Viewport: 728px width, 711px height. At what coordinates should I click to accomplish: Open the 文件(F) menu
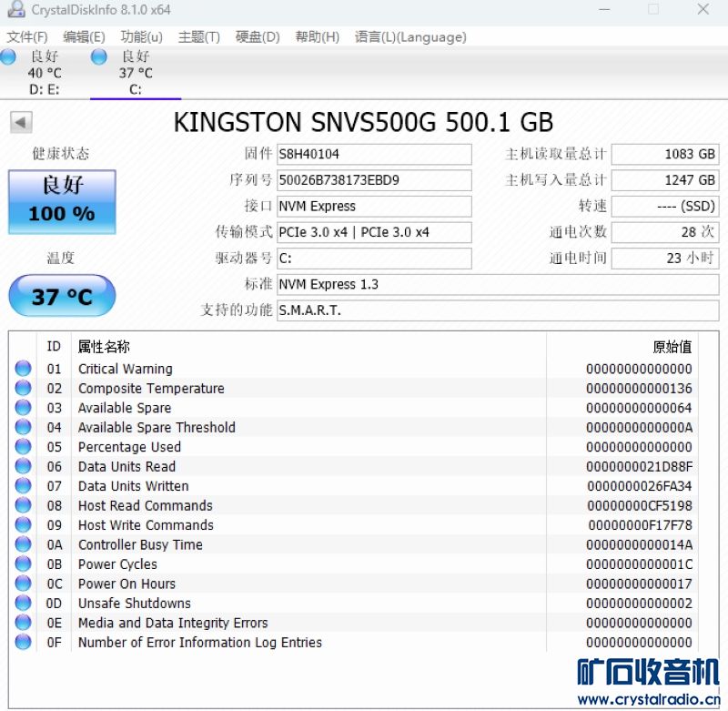point(27,37)
